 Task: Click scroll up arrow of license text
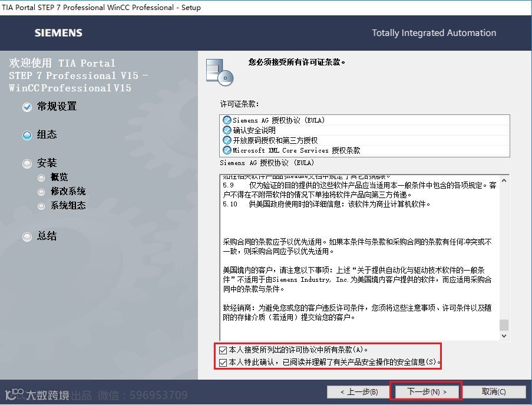504,180
